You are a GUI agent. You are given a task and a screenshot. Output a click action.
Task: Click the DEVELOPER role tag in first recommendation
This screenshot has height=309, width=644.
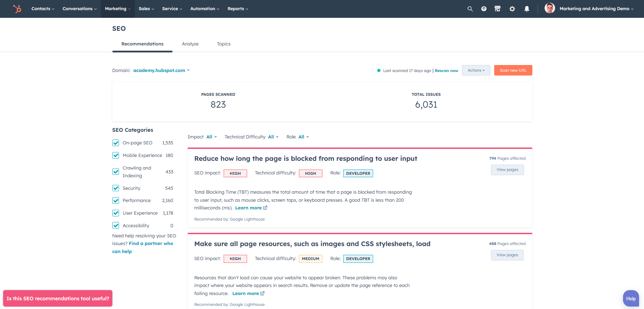point(358,173)
